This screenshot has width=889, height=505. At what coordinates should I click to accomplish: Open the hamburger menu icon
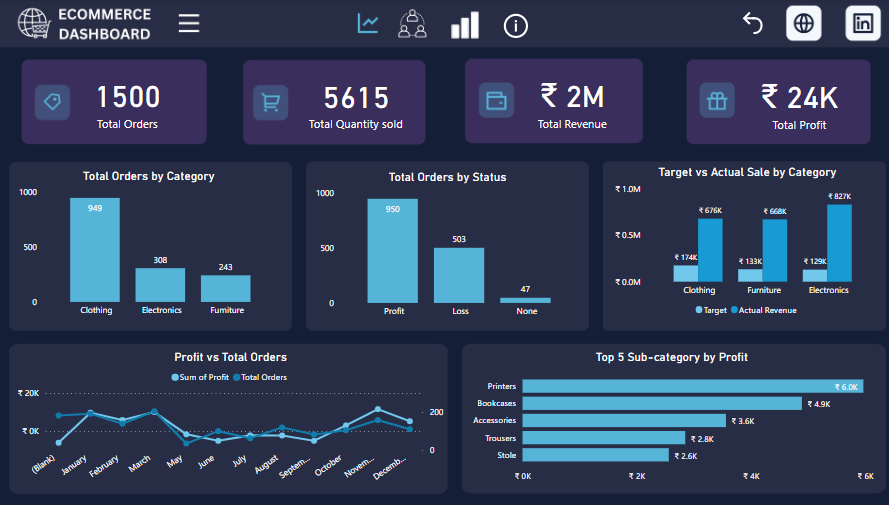(x=189, y=24)
